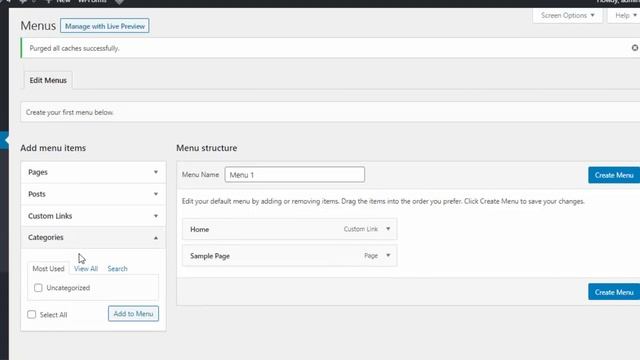This screenshot has width=640, height=360.
Task: Click the 'Menu structure' heading
Action: click(x=207, y=148)
